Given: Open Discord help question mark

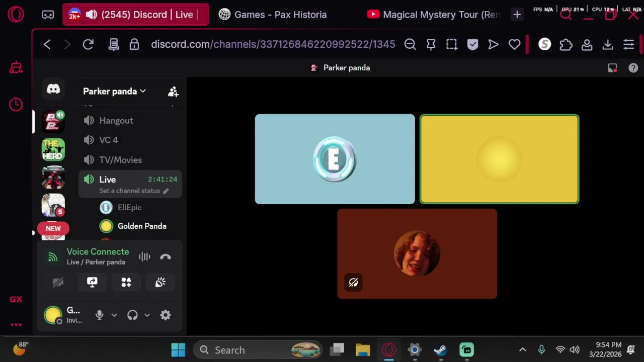Looking at the screenshot, I should [x=633, y=68].
